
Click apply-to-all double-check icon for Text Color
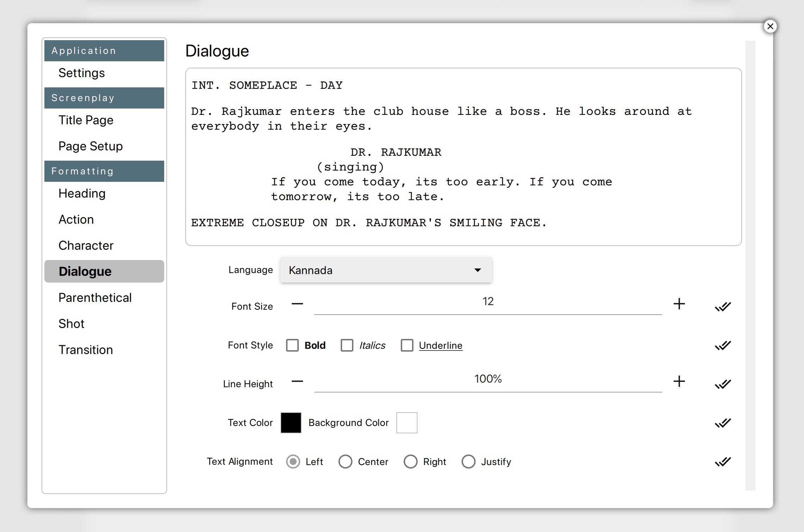[x=723, y=423]
